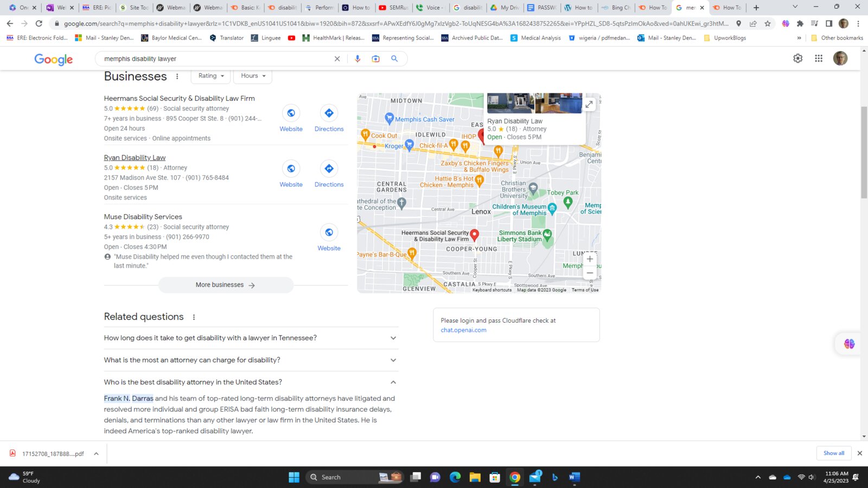Open the Hours filter dropdown

click(253, 76)
